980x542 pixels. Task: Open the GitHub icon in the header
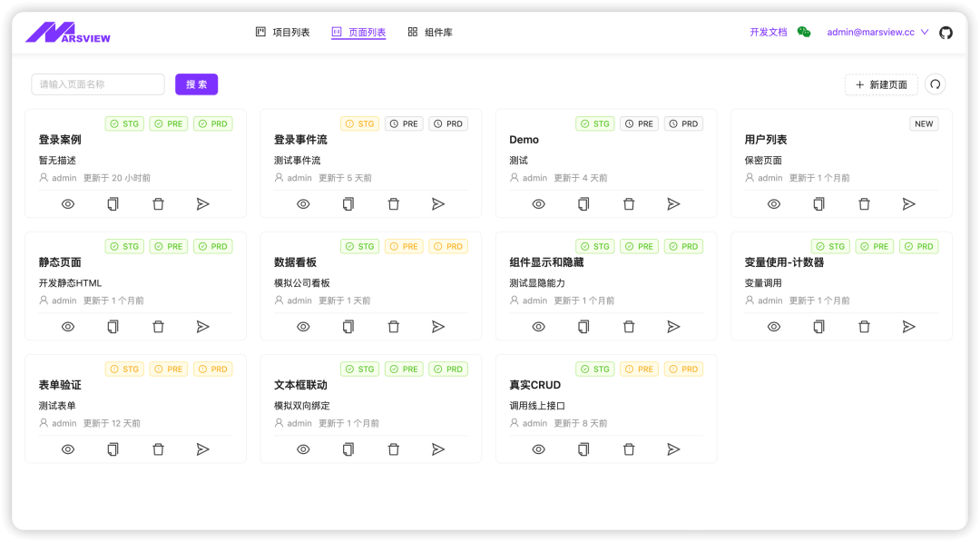946,33
